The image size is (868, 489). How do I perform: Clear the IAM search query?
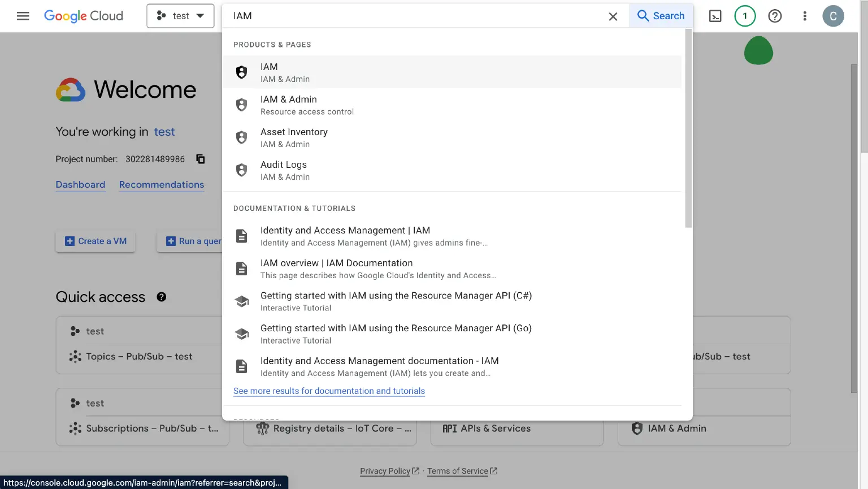click(x=613, y=16)
